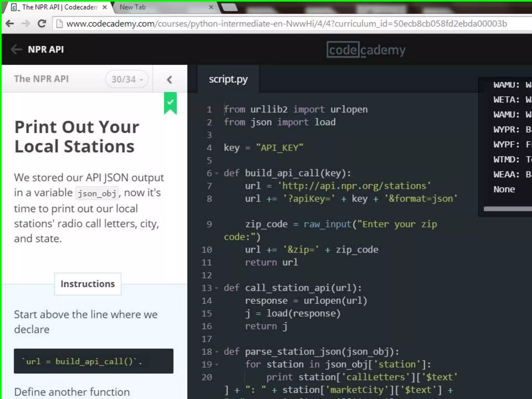Click the NPR API course title link
The width and height of the screenshot is (532, 399).
point(46,49)
